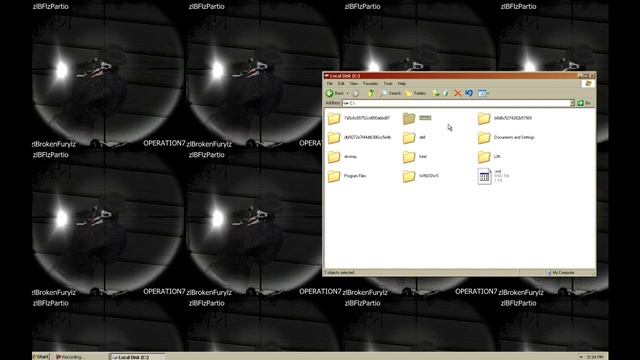Click the green Back arrow icon
This screenshot has width=640, height=360.
[x=329, y=93]
